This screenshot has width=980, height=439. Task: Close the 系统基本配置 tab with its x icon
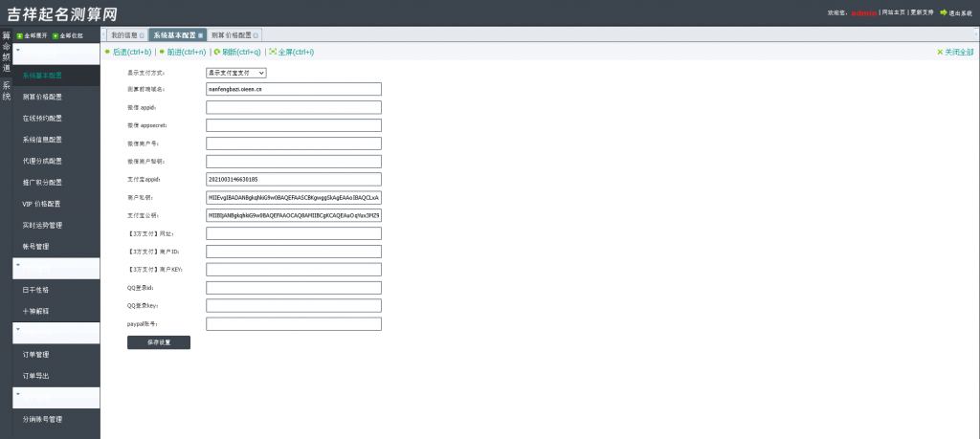201,35
